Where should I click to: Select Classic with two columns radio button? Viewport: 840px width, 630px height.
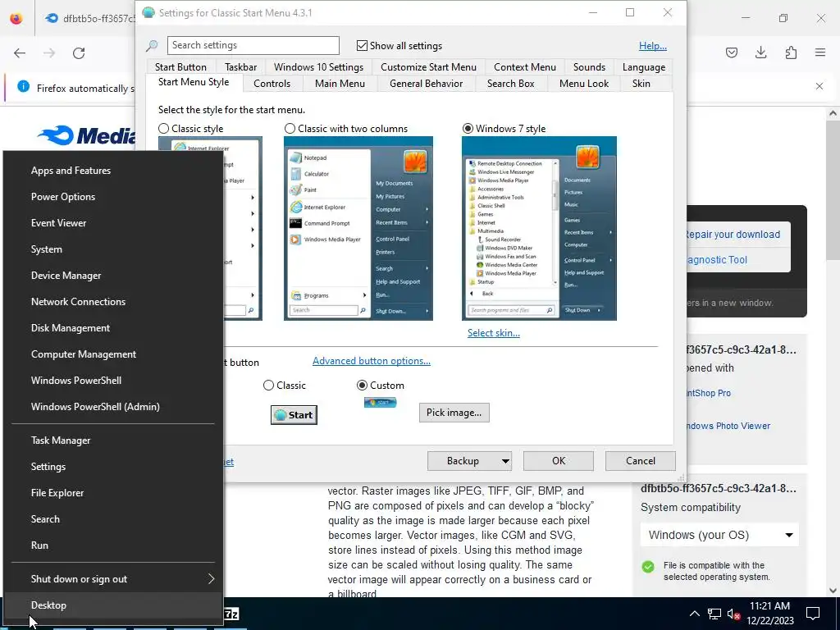click(290, 129)
